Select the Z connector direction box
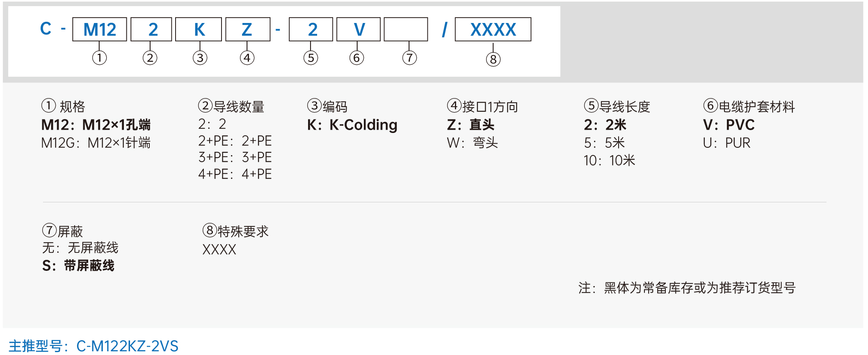868x355 pixels. (x=248, y=29)
